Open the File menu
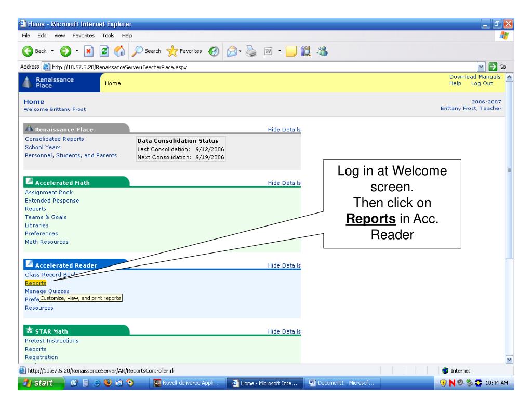Image resolution: width=532 pixels, height=399 pixels. [26, 36]
